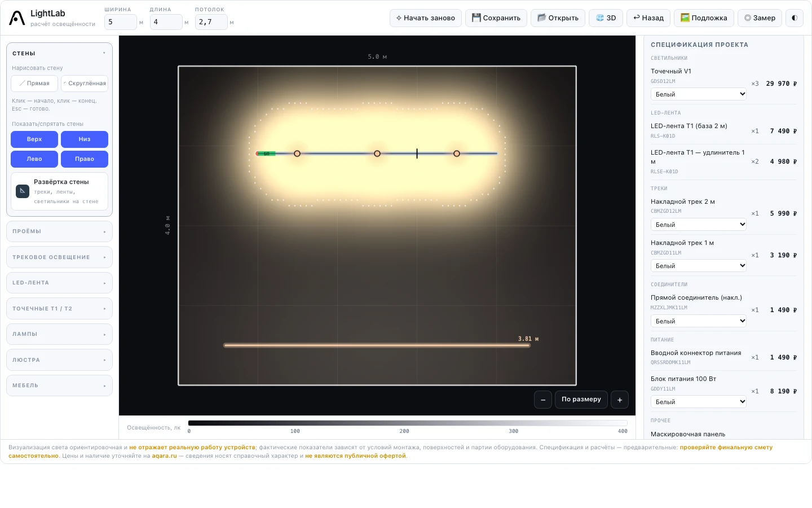The width and height of the screenshot is (812, 508).
Task: Toggle right wall visibility Право
Action: tap(85, 159)
